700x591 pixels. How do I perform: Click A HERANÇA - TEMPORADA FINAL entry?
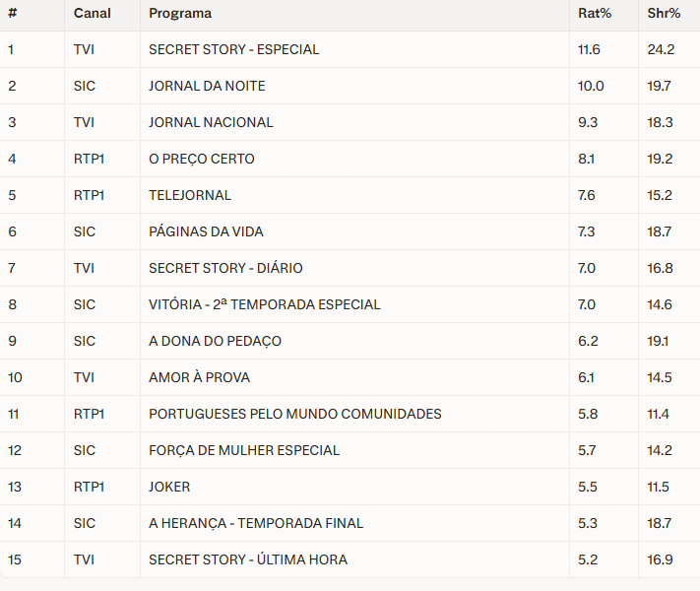[256, 523]
